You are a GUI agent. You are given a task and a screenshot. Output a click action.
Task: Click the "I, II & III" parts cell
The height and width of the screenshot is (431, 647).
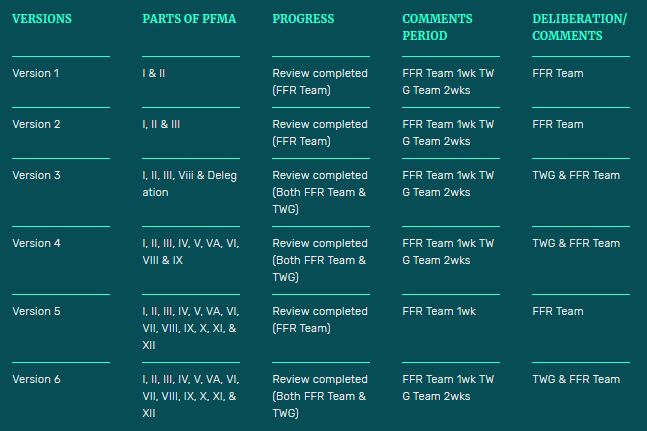(161, 124)
